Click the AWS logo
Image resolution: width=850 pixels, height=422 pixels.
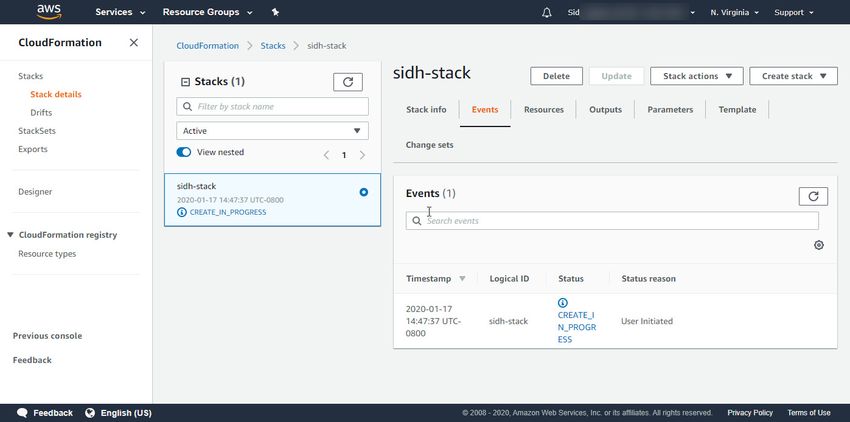pyautogui.click(x=49, y=11)
